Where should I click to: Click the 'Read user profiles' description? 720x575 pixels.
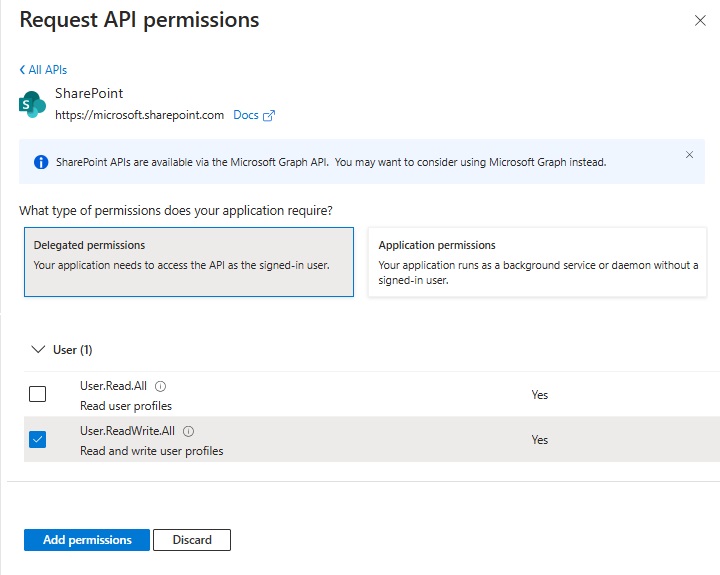(126, 406)
